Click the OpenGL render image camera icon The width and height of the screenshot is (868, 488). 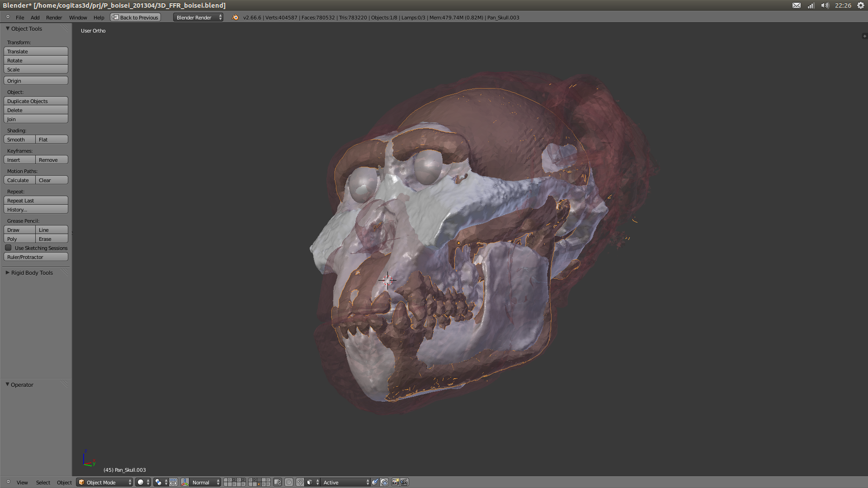coord(395,483)
